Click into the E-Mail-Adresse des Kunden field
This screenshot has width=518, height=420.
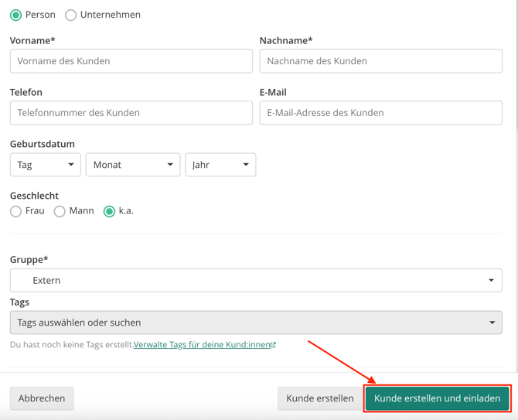tap(381, 113)
